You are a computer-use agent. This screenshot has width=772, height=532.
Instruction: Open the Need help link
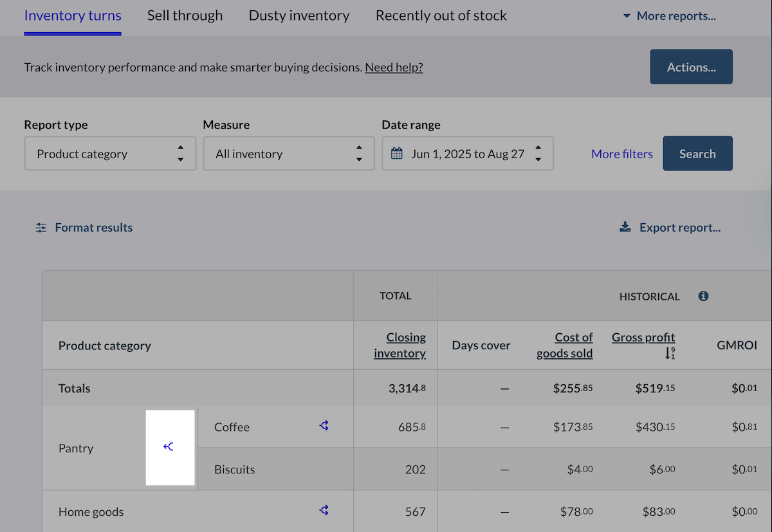394,67
